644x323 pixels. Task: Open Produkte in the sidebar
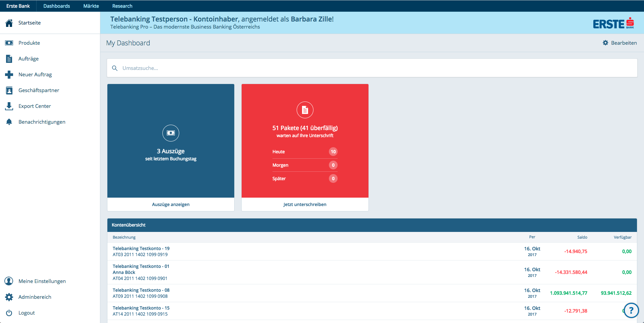[29, 43]
